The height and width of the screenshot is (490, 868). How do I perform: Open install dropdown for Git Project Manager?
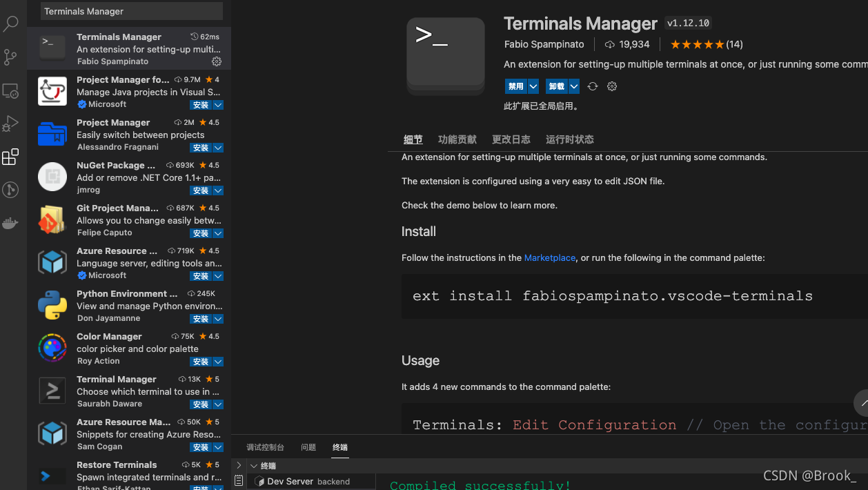coord(218,233)
